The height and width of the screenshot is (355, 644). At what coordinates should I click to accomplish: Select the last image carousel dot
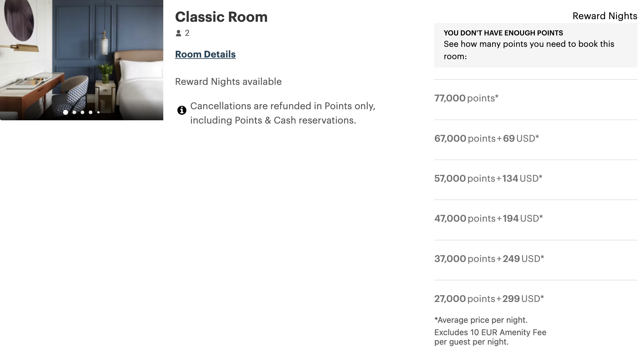point(98,112)
